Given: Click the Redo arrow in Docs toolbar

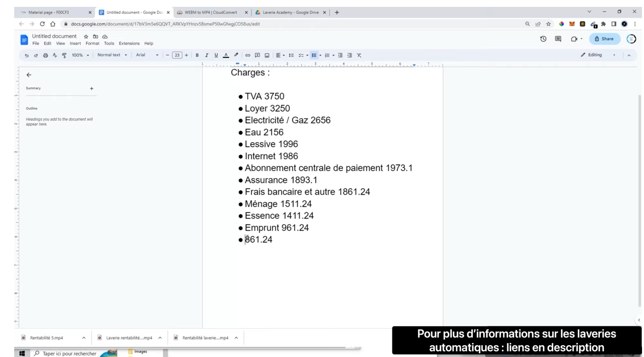Looking at the screenshot, I should [36, 55].
